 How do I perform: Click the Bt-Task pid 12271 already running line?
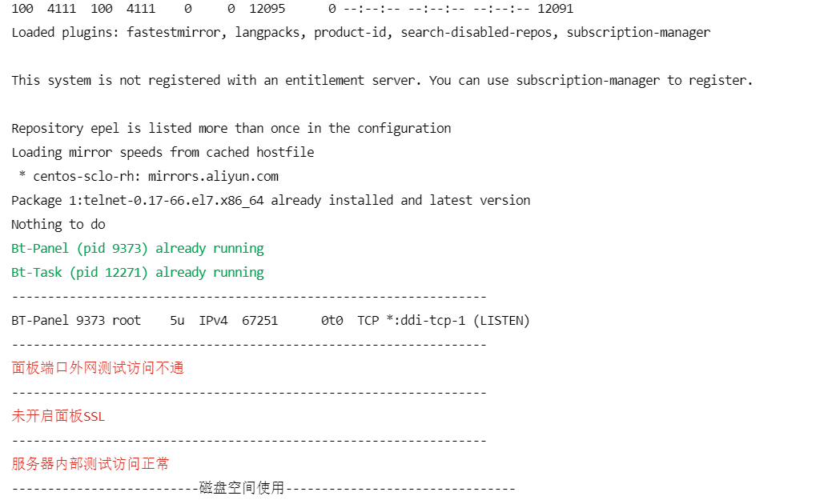point(138,273)
